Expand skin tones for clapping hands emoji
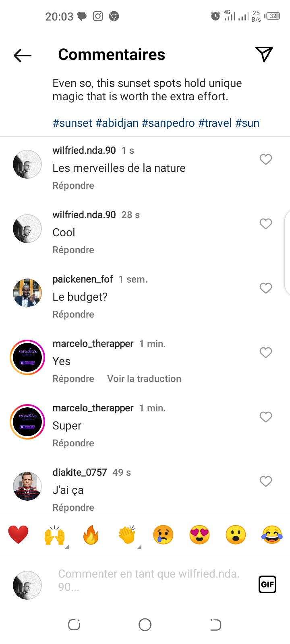The width and height of the screenshot is (290, 644). click(139, 547)
